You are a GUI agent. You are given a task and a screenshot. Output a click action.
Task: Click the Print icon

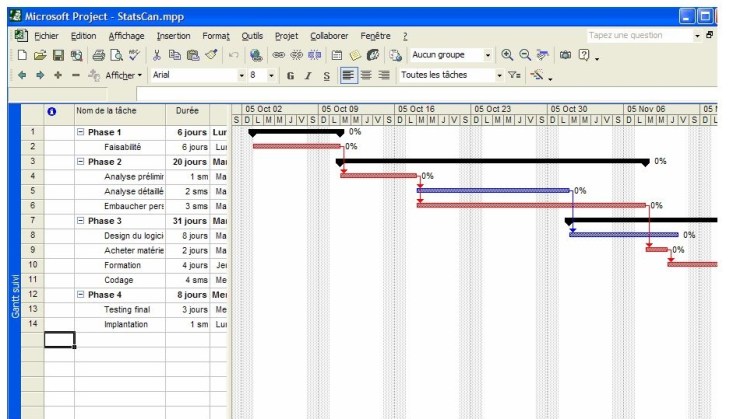point(98,55)
